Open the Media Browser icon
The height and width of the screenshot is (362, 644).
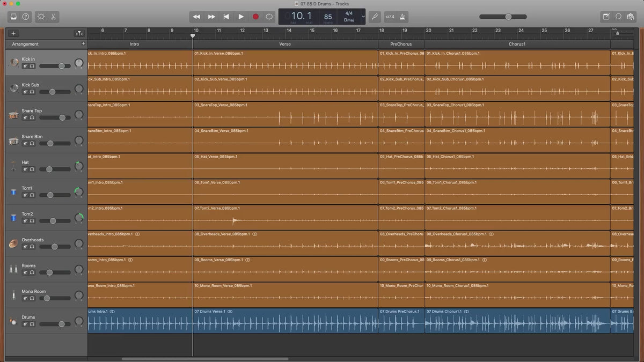pyautogui.click(x=630, y=17)
